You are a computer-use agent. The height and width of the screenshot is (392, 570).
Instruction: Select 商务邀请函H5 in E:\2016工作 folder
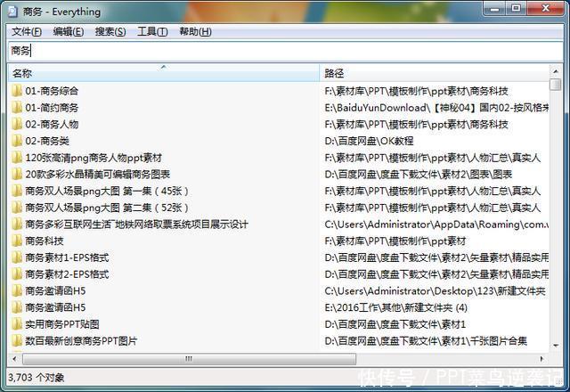pyautogui.click(x=55, y=307)
